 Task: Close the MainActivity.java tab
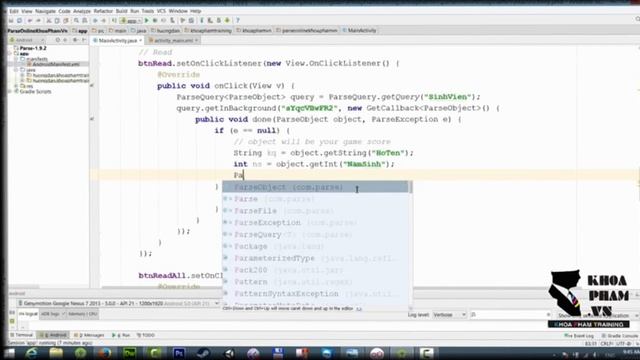(x=140, y=40)
